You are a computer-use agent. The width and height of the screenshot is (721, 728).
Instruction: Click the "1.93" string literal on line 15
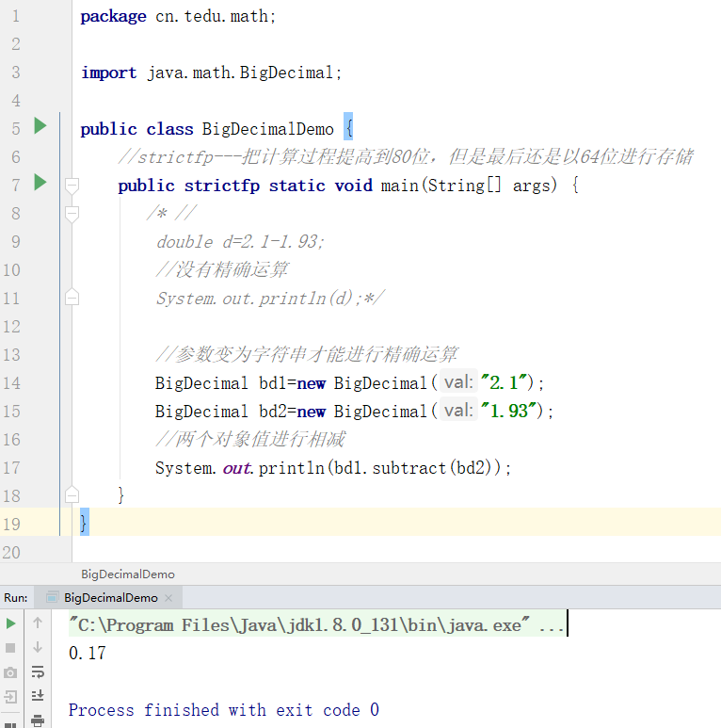coord(509,411)
